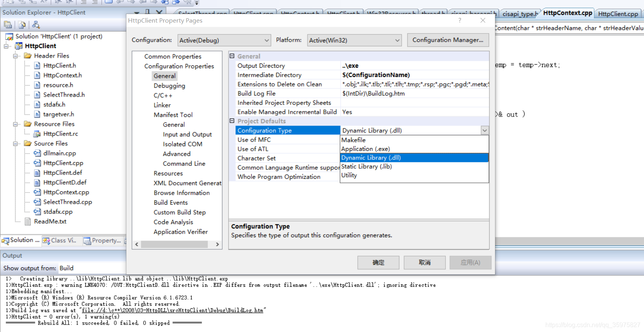The width and height of the screenshot is (644, 332).
Task: Click the HttpContext.cpp file icon in tree
Action: (37, 192)
